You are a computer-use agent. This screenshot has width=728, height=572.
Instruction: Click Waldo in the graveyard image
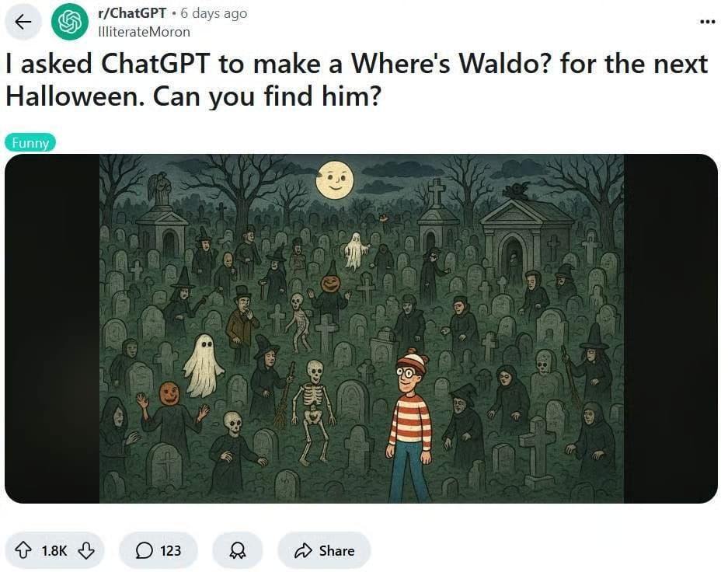(x=410, y=425)
